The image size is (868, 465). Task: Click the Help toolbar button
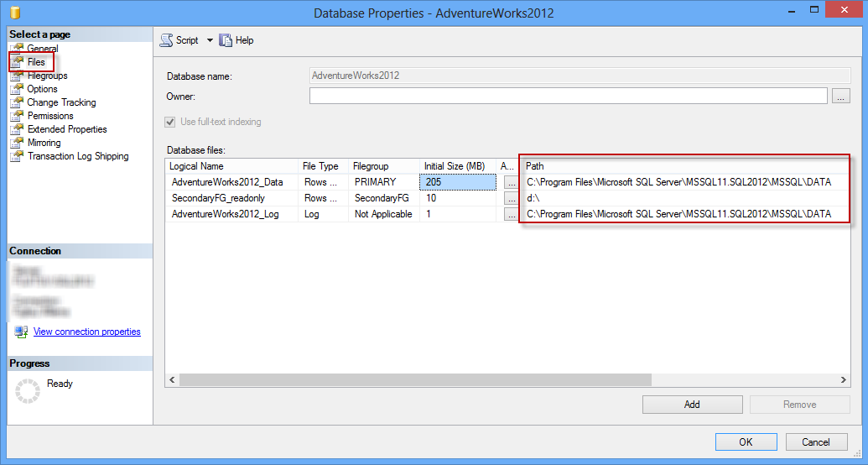point(236,40)
